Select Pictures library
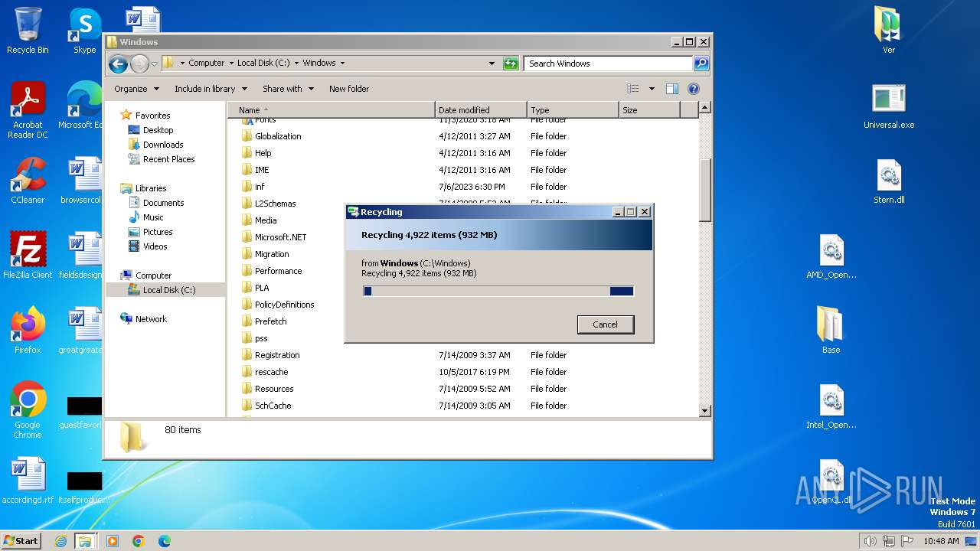 [157, 232]
